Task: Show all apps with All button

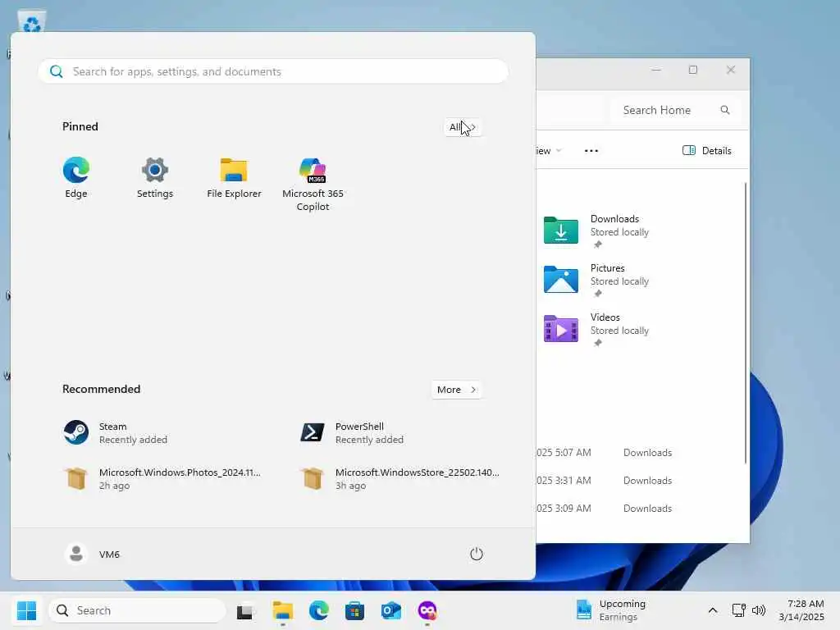Action: [463, 127]
